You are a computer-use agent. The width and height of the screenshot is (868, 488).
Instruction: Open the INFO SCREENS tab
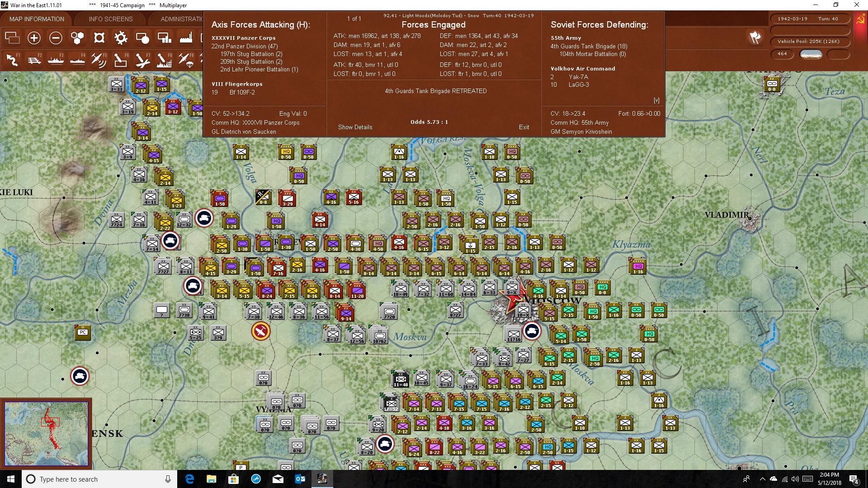tap(111, 19)
